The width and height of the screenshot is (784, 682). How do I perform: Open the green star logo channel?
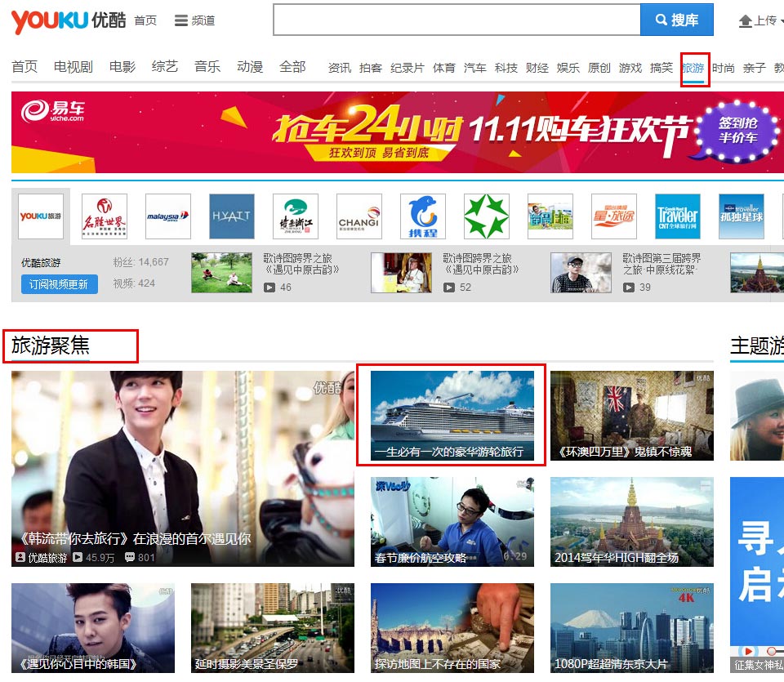point(486,216)
